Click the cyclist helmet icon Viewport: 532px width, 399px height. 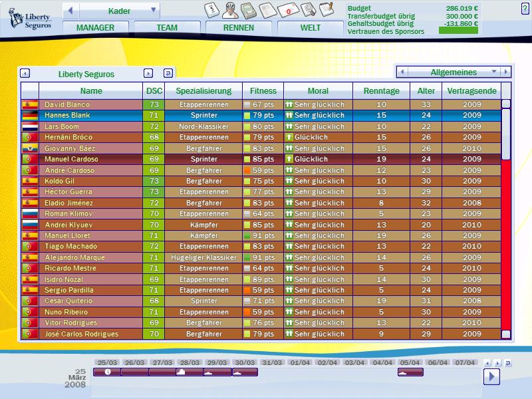coord(230,10)
